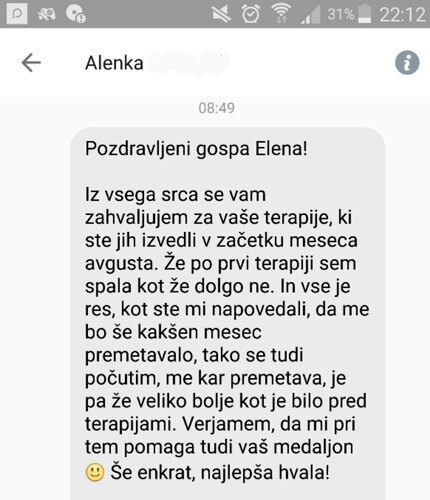430x500 pixels.
Task: Tap the blurred surname beside Alenka
Action: pos(189,63)
